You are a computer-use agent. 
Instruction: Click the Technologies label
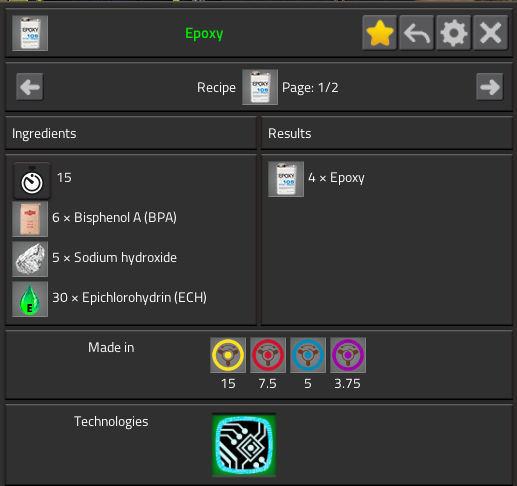click(x=111, y=422)
